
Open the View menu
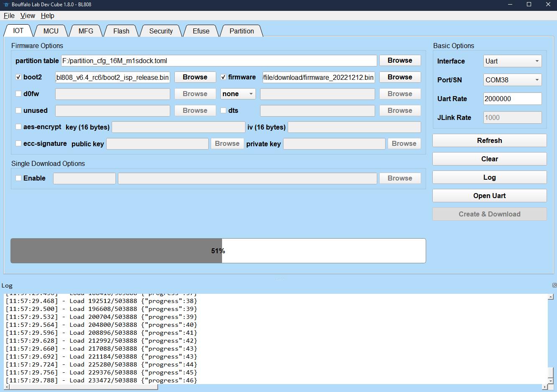pyautogui.click(x=28, y=15)
